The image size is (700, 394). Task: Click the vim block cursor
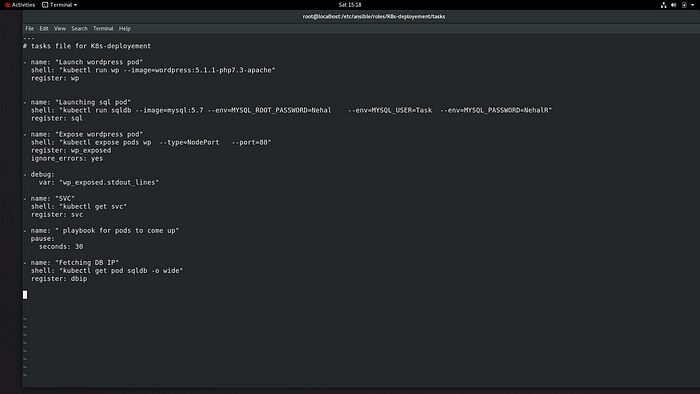pos(25,295)
